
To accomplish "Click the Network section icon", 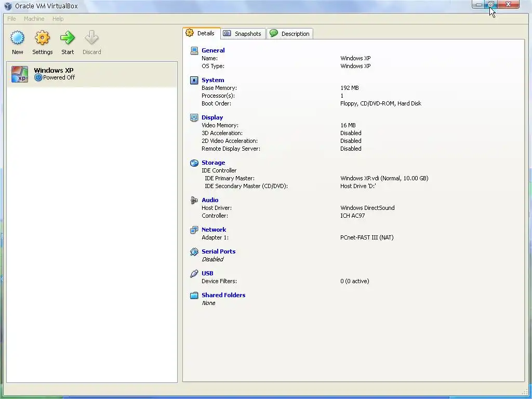I will (194, 230).
